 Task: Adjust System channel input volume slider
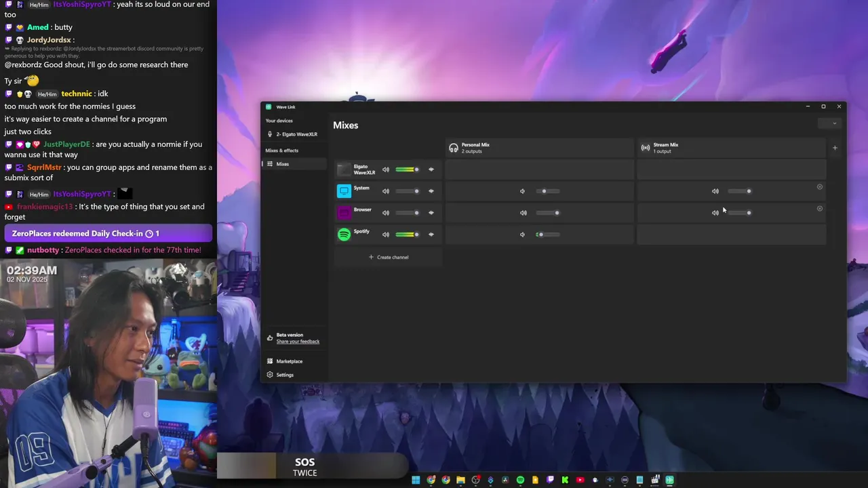pyautogui.click(x=407, y=191)
